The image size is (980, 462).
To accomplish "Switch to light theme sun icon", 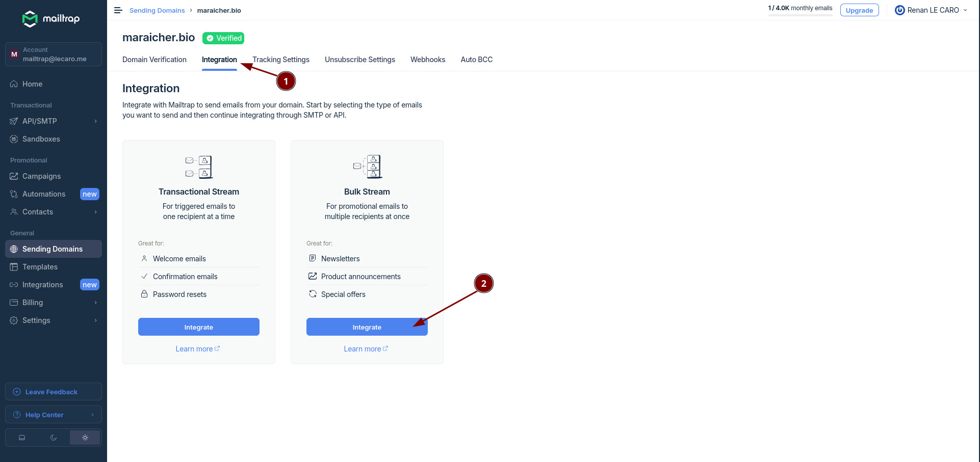I will point(85,438).
